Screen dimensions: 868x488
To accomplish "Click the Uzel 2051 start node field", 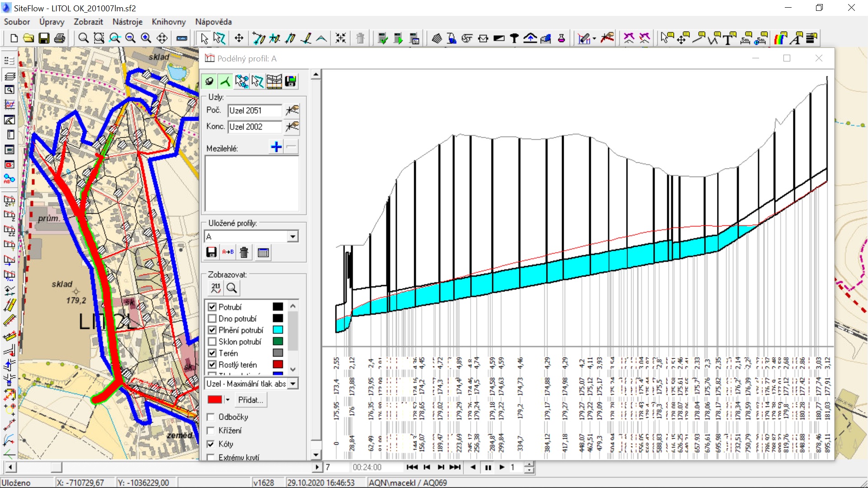I will [255, 111].
